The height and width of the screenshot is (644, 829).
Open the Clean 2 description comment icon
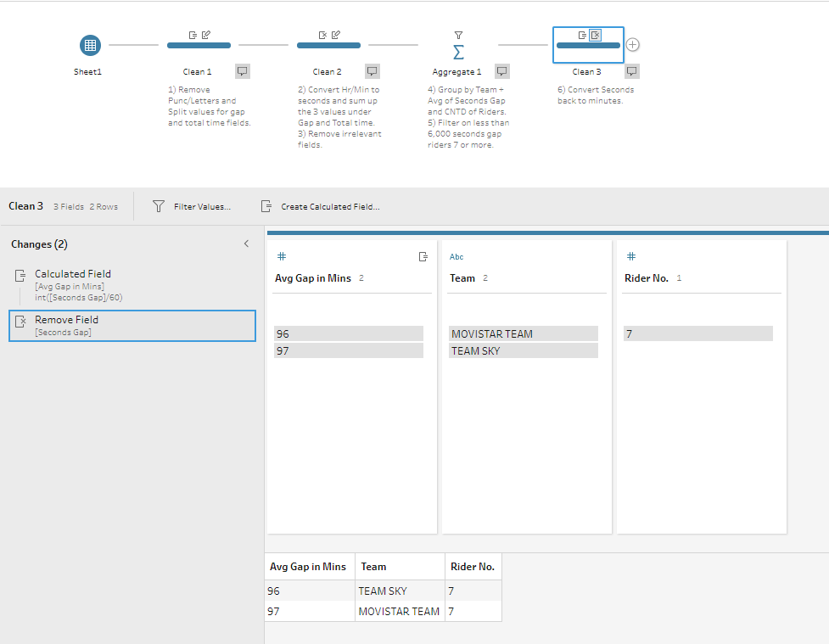point(372,71)
